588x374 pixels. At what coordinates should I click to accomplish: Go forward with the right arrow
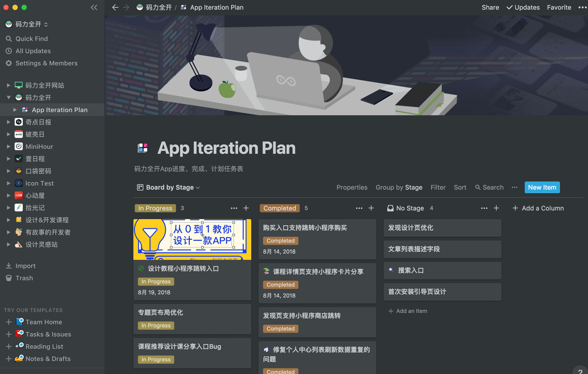click(x=126, y=7)
